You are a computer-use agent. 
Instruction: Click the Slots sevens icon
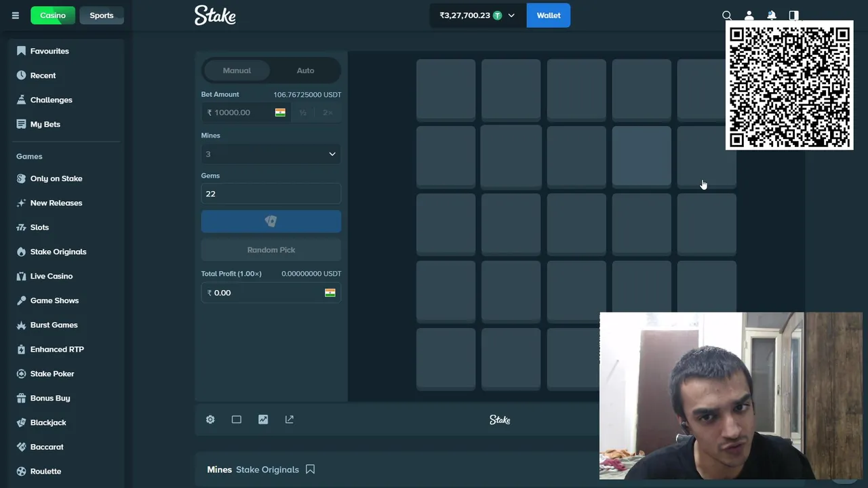21,227
